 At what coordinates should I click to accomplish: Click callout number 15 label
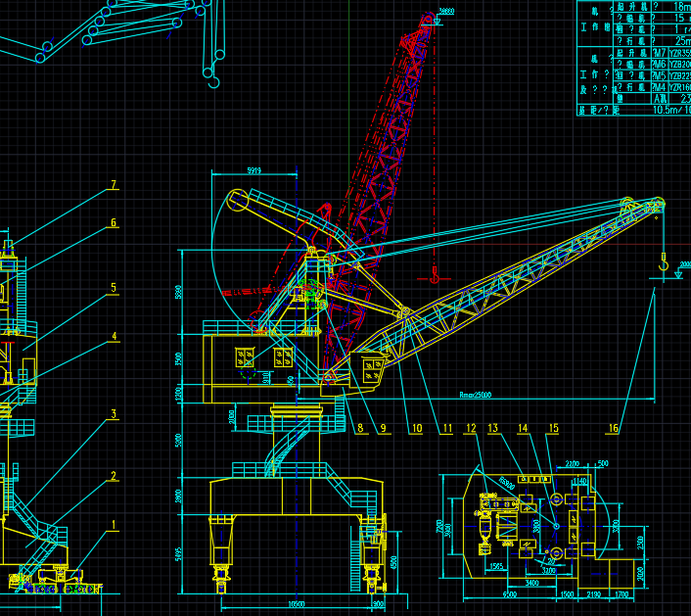[554, 428]
